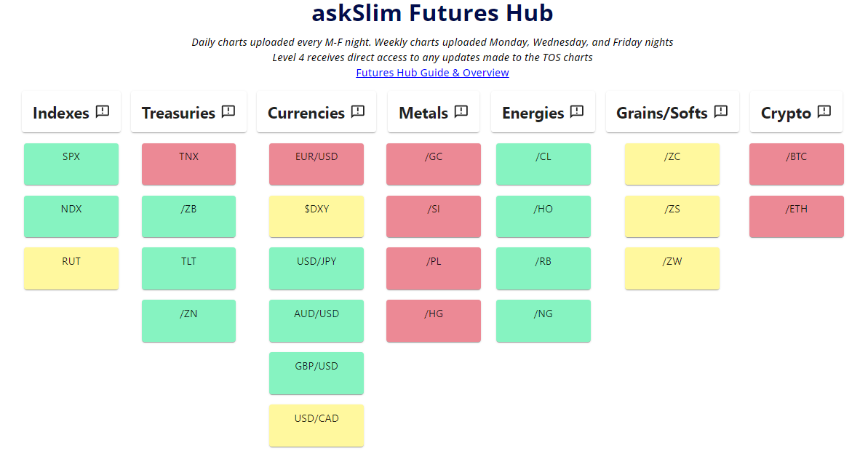Select the /NG natural gas card
Image resolution: width=868 pixels, height=451 pixels.
(543, 321)
